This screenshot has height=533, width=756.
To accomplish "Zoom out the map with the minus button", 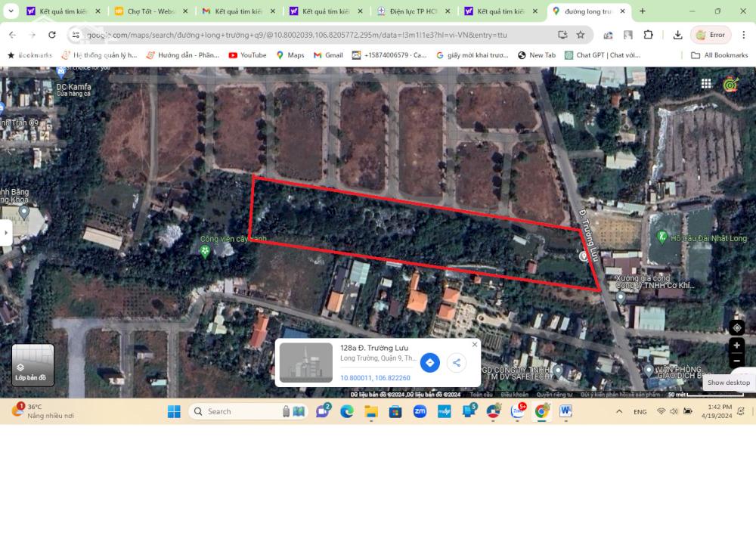I will 736,360.
